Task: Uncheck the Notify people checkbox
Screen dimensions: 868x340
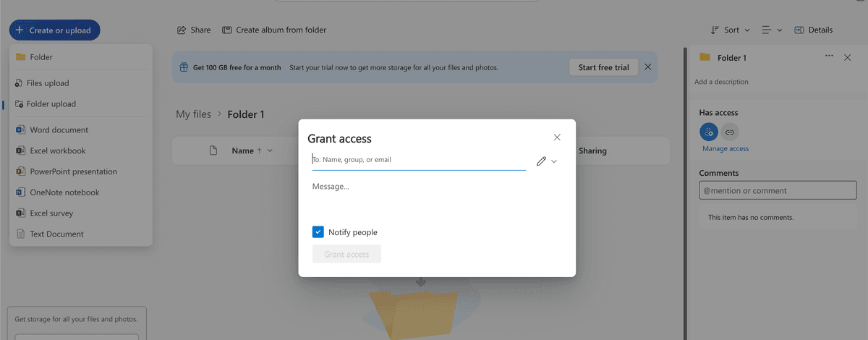Action: [318, 232]
